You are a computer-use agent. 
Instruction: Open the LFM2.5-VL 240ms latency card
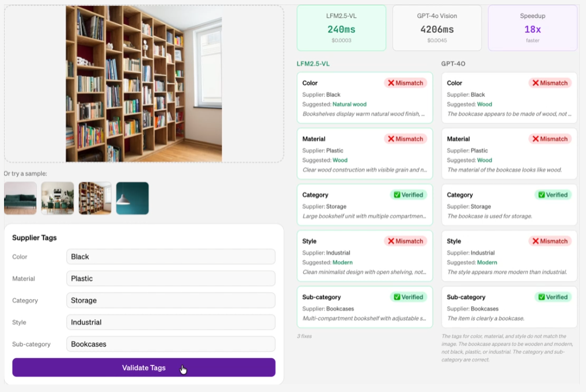pos(341,28)
